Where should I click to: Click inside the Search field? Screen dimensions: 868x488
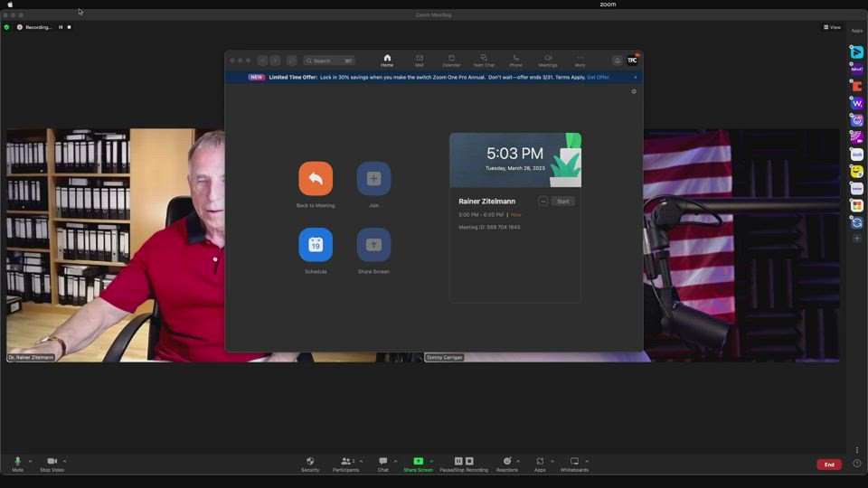pyautogui.click(x=329, y=61)
